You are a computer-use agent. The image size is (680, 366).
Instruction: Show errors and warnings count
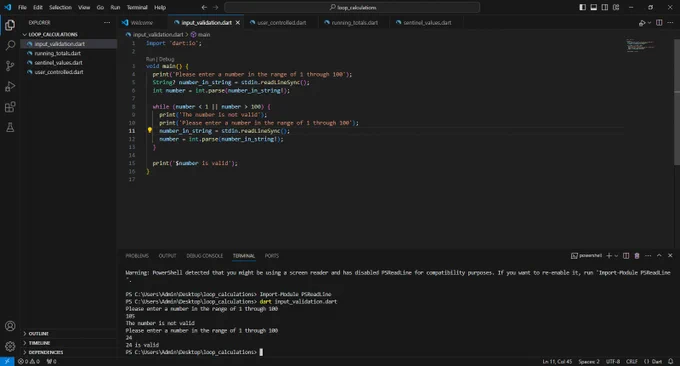pos(29,362)
